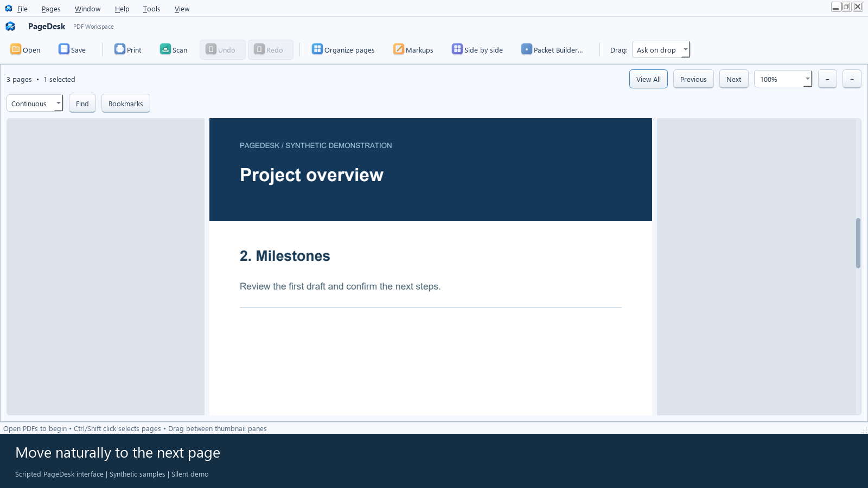Click the Scan icon
Screen dimensions: 868x488
click(165, 49)
